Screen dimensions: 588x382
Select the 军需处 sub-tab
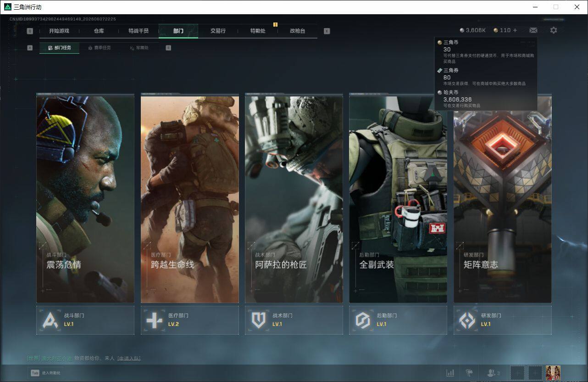139,48
